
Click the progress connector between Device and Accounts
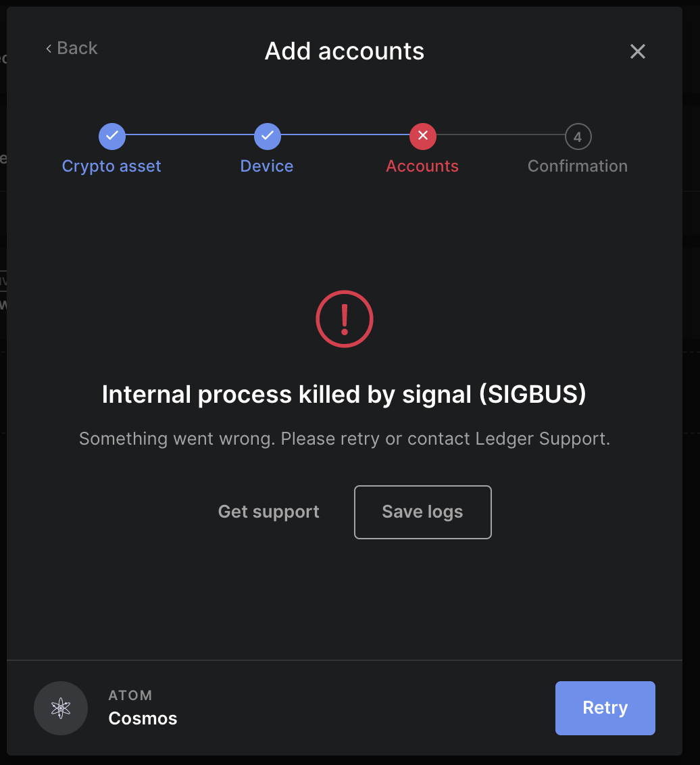[x=345, y=136]
